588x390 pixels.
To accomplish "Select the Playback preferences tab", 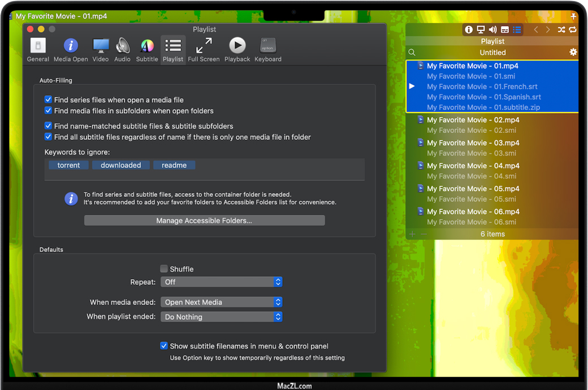I will pos(237,50).
